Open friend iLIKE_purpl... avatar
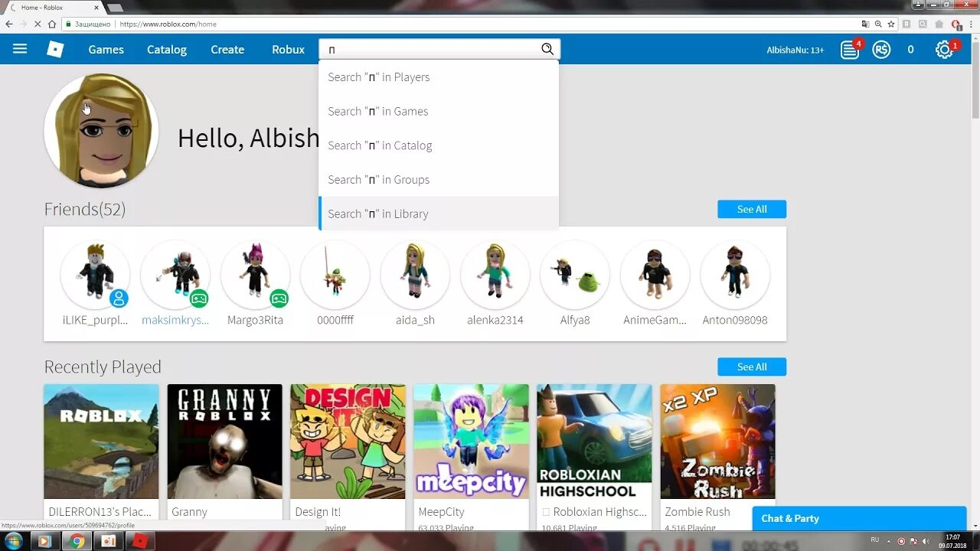 (95, 275)
